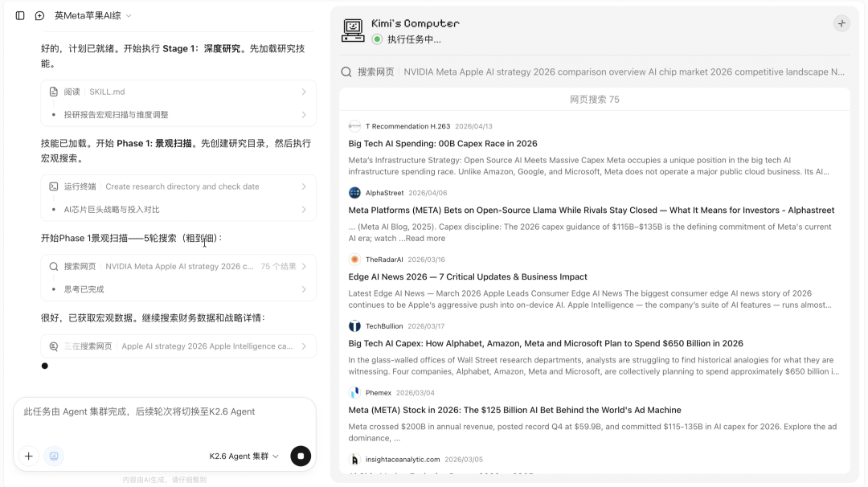The height and width of the screenshot is (487, 868).
Task: Click the TechBullion source icon
Action: [x=355, y=326]
